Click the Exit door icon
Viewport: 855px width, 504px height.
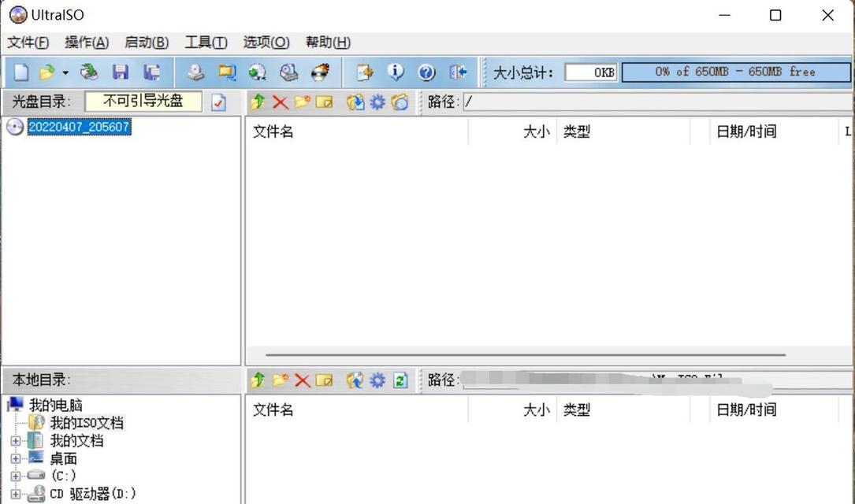(458, 72)
